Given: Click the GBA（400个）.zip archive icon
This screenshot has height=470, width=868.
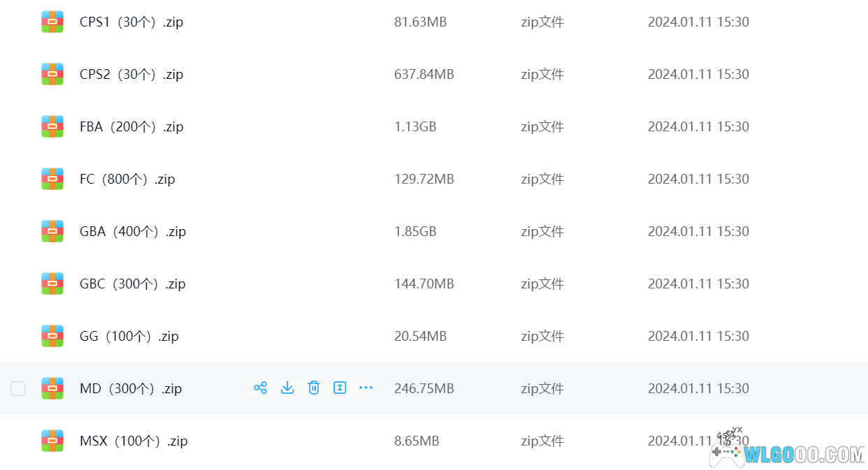Looking at the screenshot, I should coord(52,231).
